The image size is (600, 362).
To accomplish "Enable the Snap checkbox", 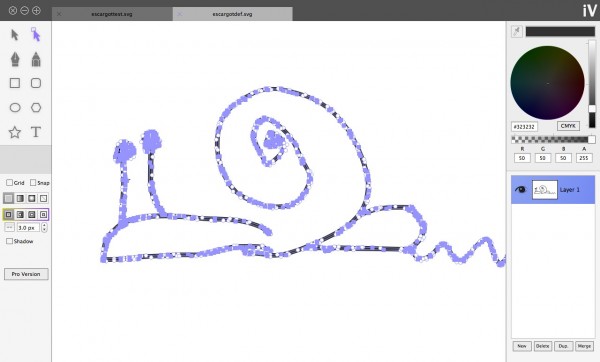I will [33, 183].
